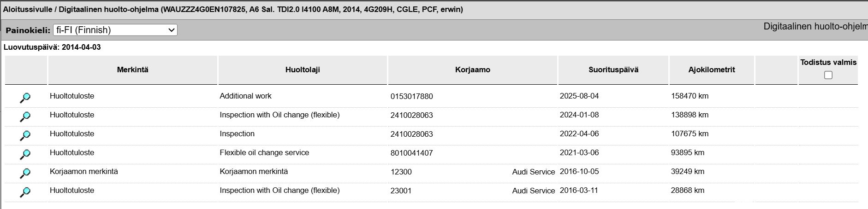The height and width of the screenshot is (209, 868).
Task: Click the workshop number 8010041407 cell
Action: click(x=412, y=153)
